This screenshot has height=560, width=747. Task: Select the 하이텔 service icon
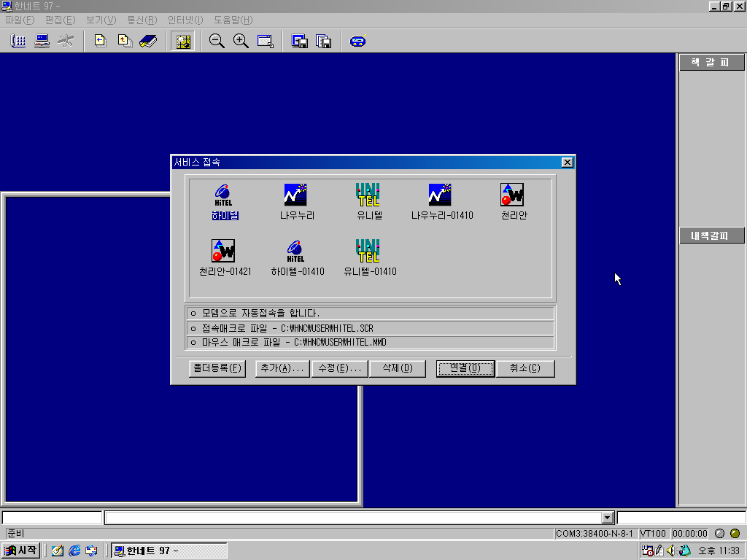[x=225, y=202]
